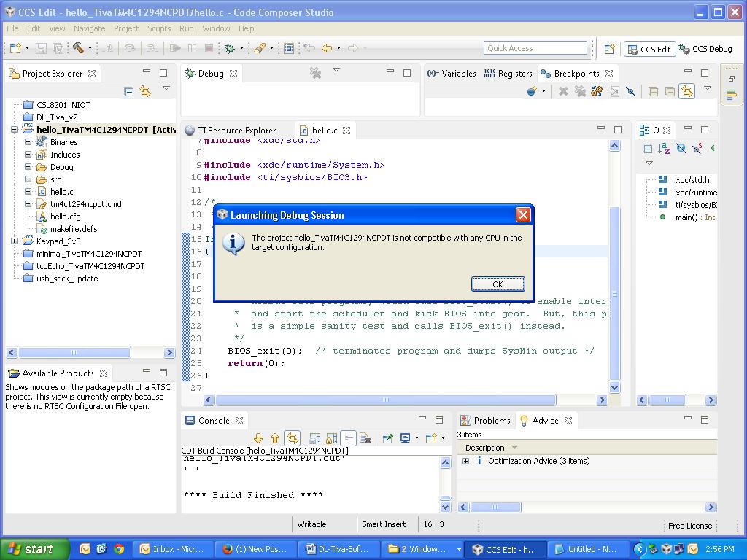Screen dimensions: 747x560
Task: Click into the Quick Access field
Action: point(535,48)
